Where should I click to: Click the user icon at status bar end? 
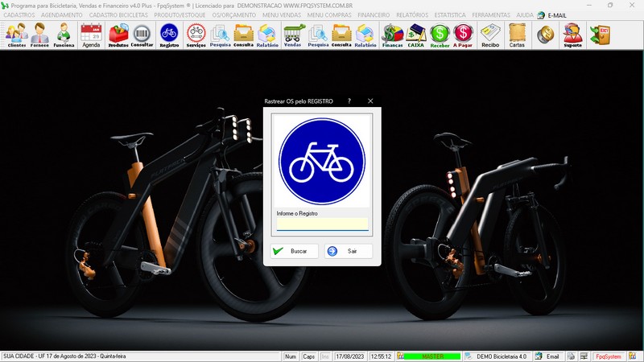tap(632, 356)
